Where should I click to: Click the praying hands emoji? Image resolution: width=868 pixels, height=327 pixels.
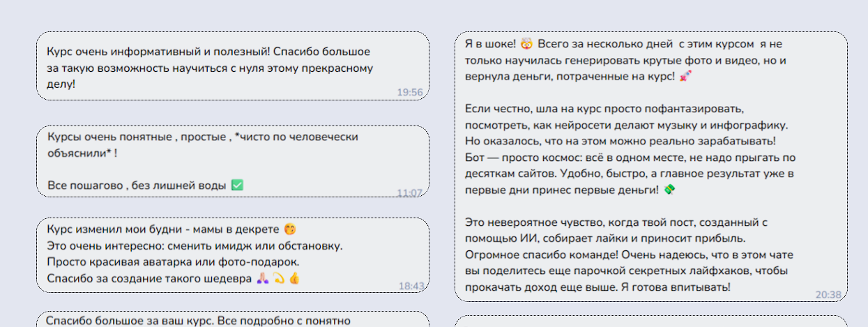click(263, 279)
